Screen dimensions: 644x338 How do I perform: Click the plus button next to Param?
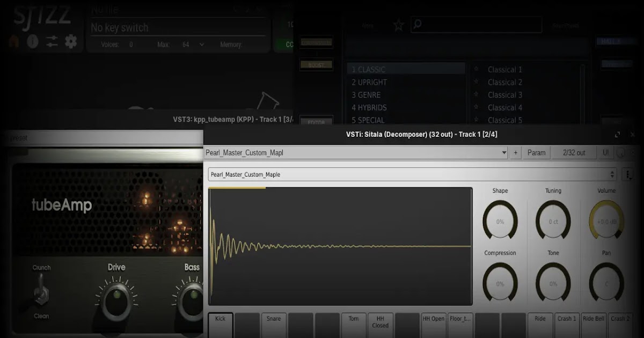point(516,153)
